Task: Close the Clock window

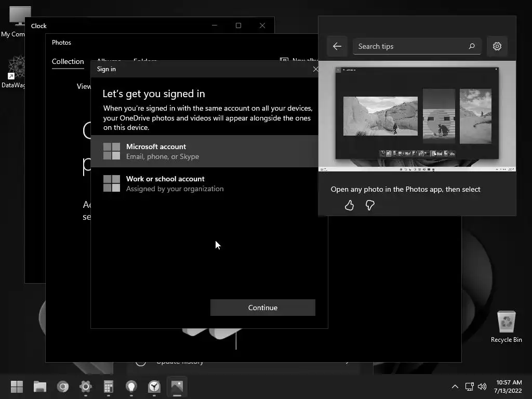Action: coord(262,25)
